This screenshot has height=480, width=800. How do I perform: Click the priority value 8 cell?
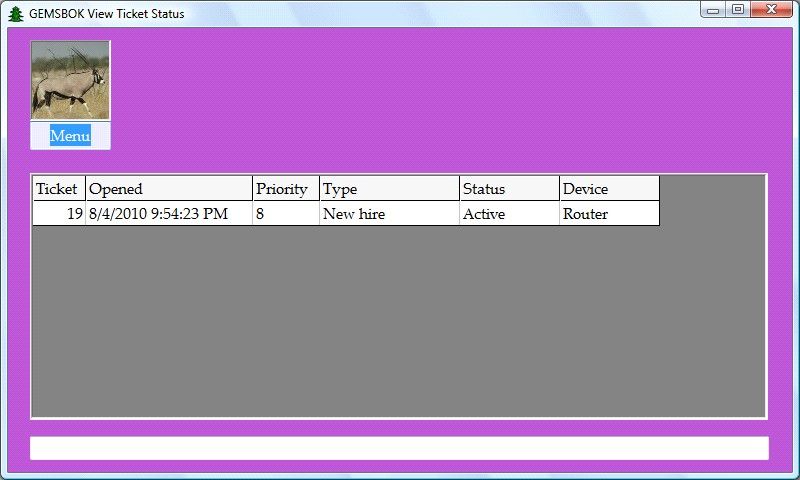pyautogui.click(x=285, y=214)
